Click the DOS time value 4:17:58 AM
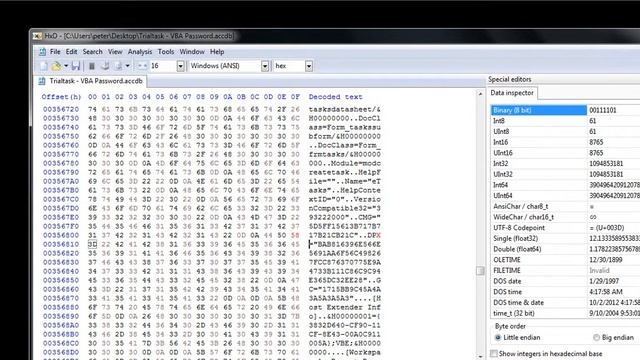The image size is (640, 360). point(606,292)
